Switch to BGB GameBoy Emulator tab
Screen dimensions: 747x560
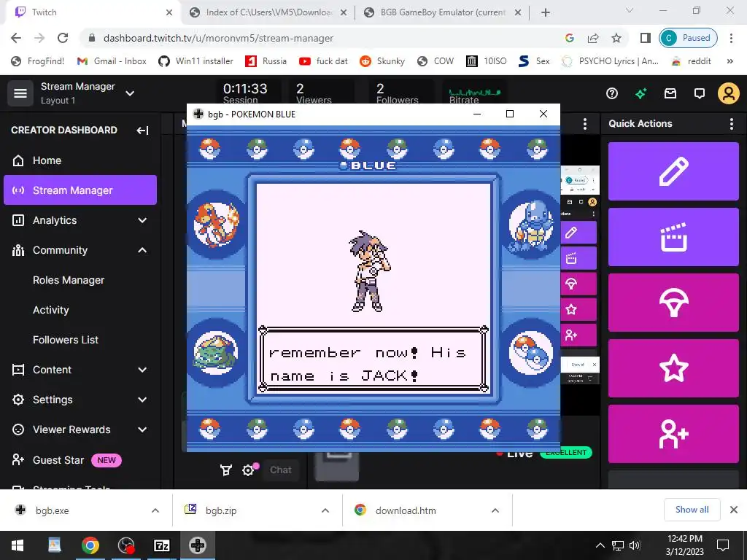click(441, 12)
